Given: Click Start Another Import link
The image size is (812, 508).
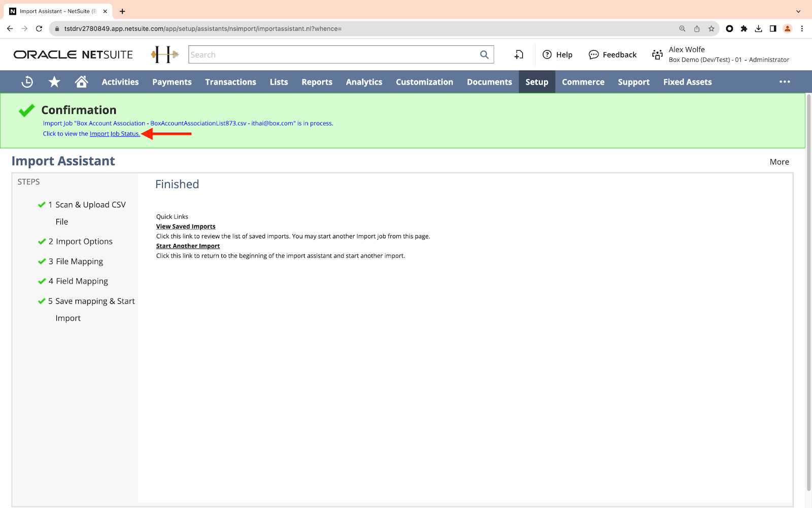Looking at the screenshot, I should [x=188, y=246].
